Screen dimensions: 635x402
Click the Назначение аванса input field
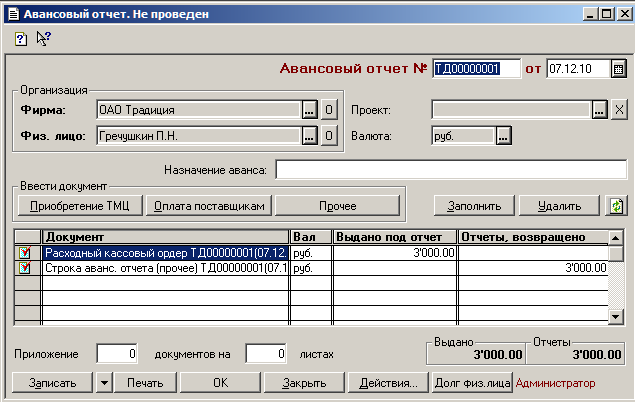pos(449,170)
